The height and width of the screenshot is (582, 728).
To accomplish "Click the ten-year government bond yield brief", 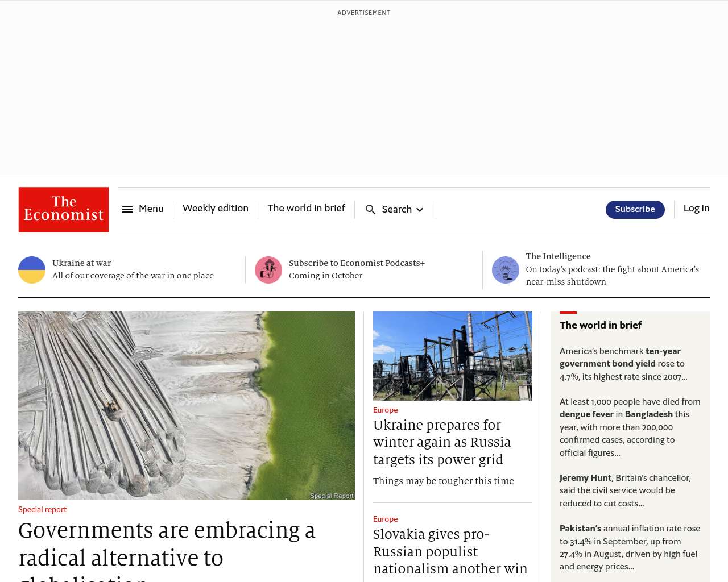I will pyautogui.click(x=623, y=364).
